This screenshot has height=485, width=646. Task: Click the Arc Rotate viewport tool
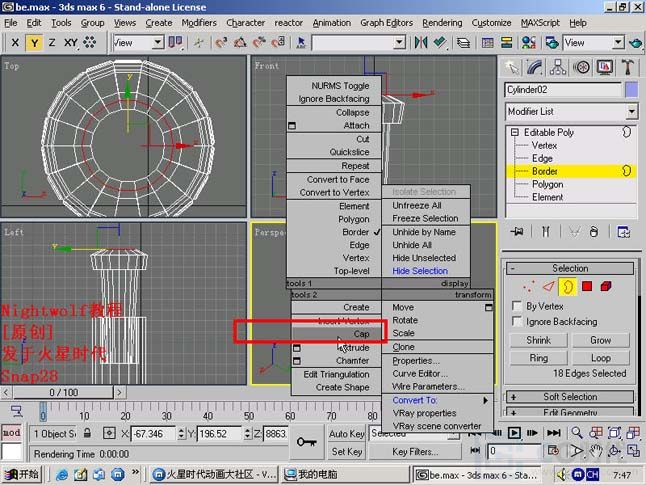(x=614, y=451)
